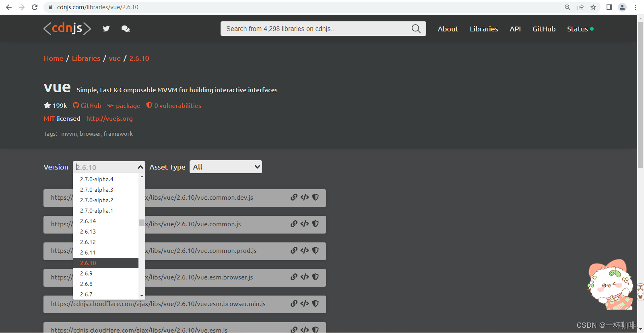Image resolution: width=644 pixels, height=333 pixels.
Task: Open the GitHub nav link
Action: pyautogui.click(x=544, y=29)
